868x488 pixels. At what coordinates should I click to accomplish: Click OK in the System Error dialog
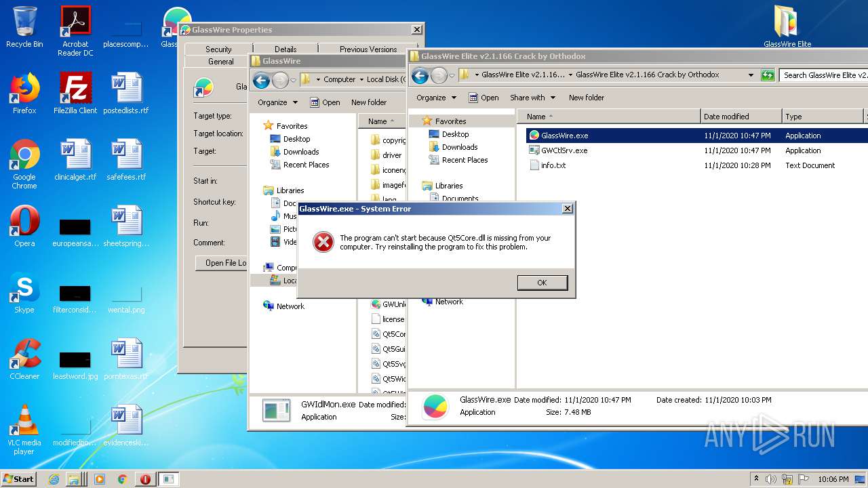click(x=542, y=283)
